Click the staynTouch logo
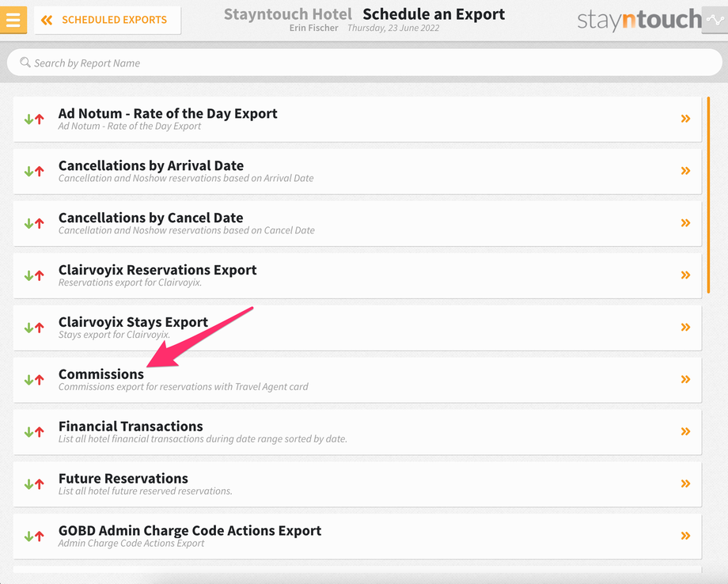 tap(639, 20)
